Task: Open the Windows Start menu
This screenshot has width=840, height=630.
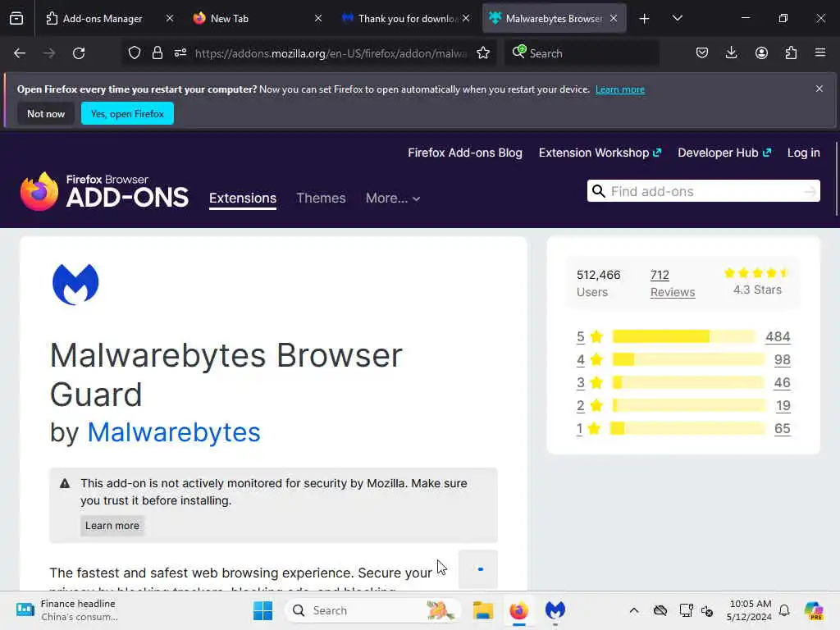Action: [x=262, y=610]
